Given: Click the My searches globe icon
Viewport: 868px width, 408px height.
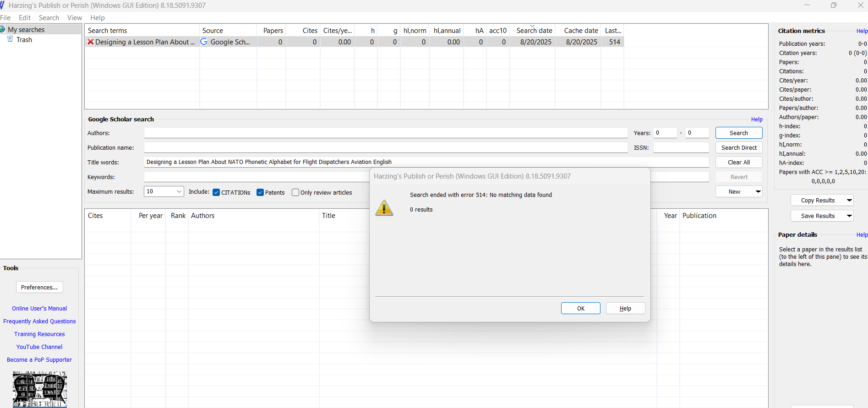Looking at the screenshot, I should click(x=3, y=29).
